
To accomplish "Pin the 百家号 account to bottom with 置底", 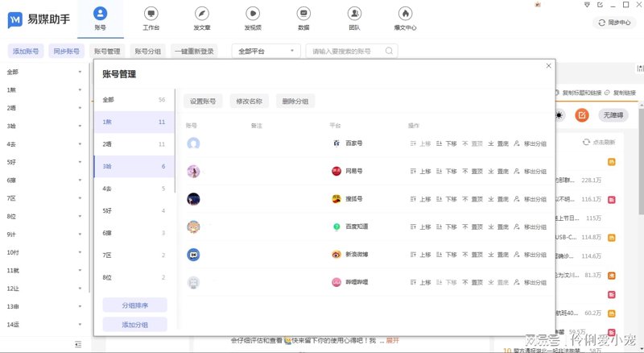I will [498, 143].
